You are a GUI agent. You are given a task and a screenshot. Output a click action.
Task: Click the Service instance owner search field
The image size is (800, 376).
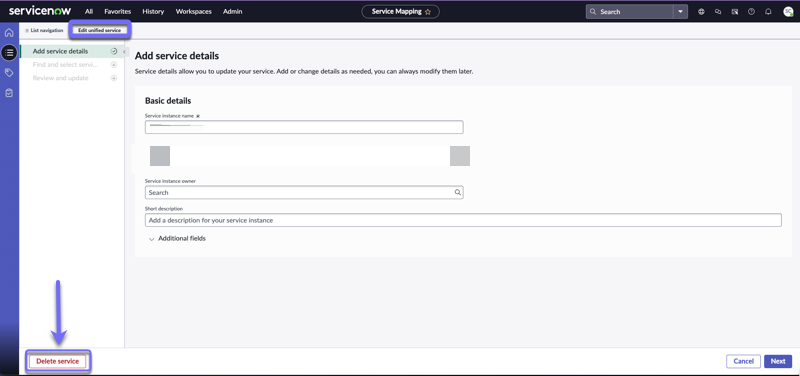(x=304, y=192)
